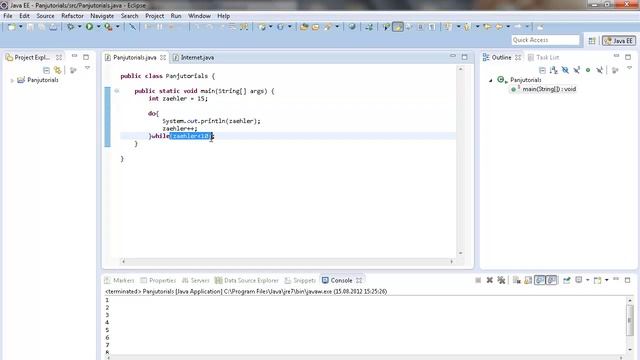This screenshot has width=640, height=360.
Task: Open the Source menu
Action: [x=45, y=16]
